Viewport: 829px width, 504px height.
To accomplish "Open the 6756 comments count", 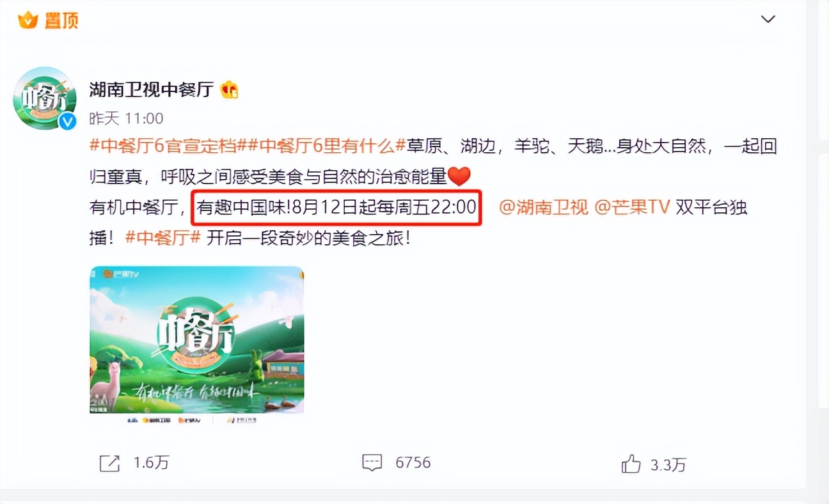I will 413,462.
